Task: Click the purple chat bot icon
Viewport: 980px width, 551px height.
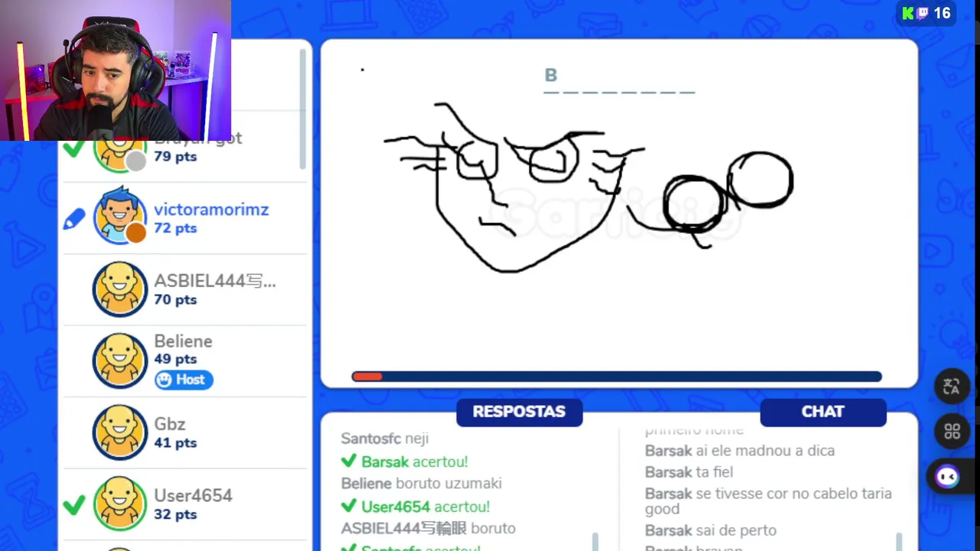Action: click(948, 477)
